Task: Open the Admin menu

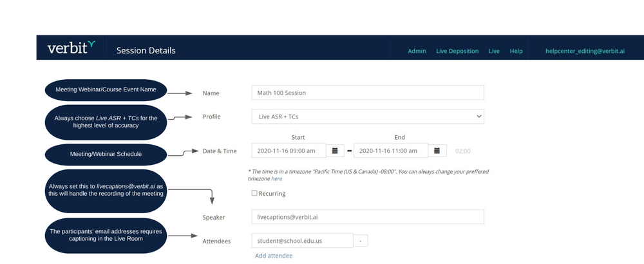Action: click(417, 51)
